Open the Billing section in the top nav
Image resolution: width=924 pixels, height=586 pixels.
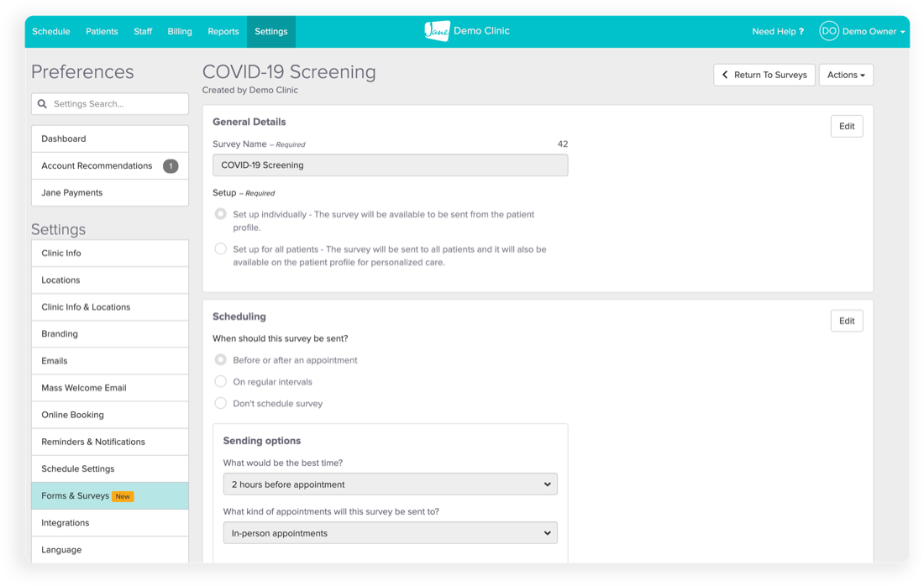[180, 31]
